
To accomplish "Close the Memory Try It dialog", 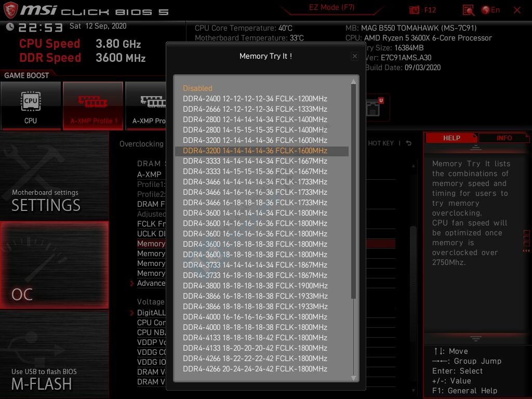I will 354,56.
